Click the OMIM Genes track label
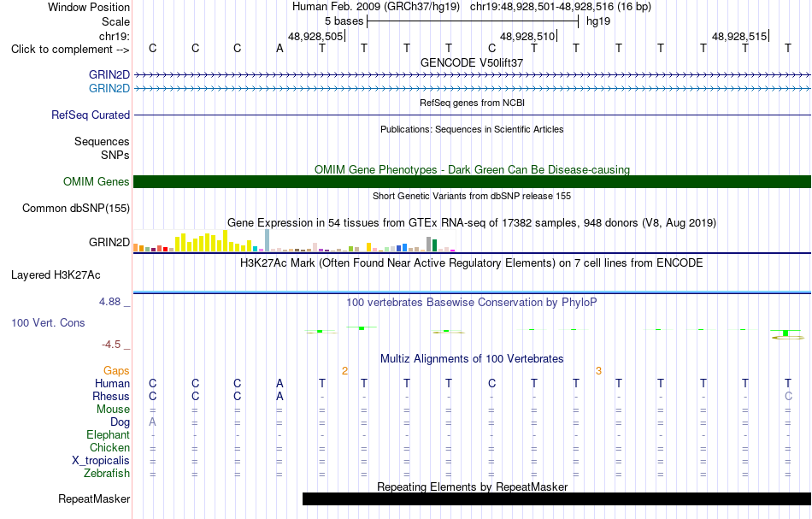The width and height of the screenshot is (812, 519). (x=97, y=181)
